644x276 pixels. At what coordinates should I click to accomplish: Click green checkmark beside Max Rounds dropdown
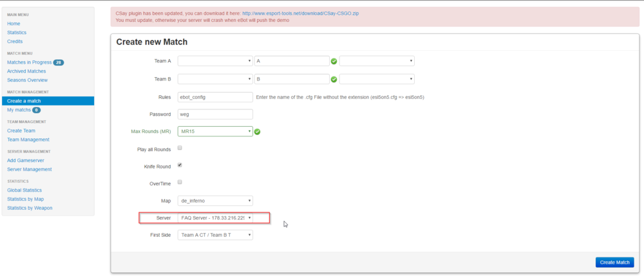tap(257, 132)
